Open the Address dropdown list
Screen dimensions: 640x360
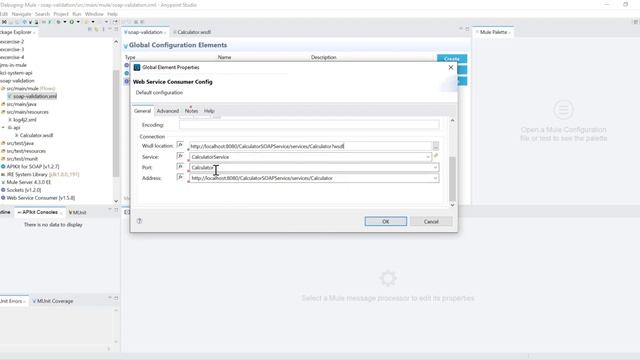pyautogui.click(x=435, y=178)
